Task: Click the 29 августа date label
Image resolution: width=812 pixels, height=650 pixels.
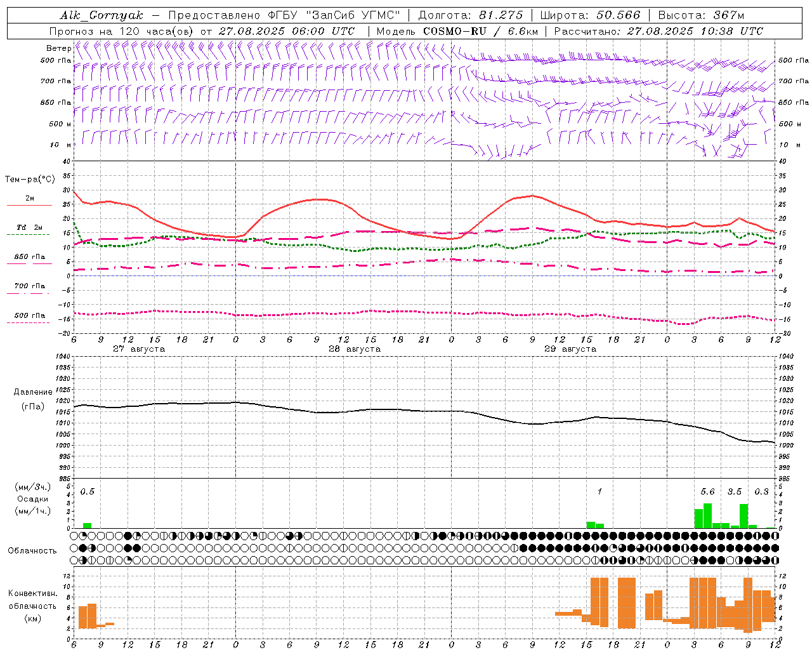Action: pyautogui.click(x=570, y=349)
